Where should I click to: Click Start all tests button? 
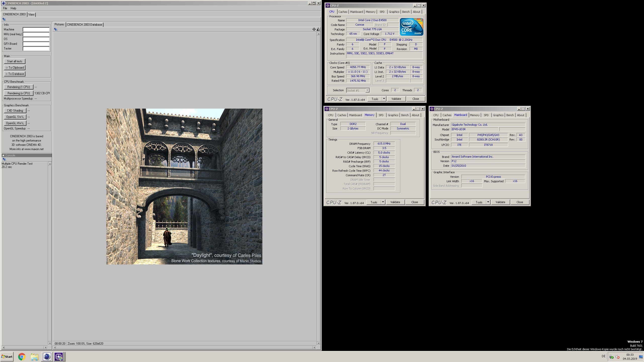pyautogui.click(x=15, y=61)
